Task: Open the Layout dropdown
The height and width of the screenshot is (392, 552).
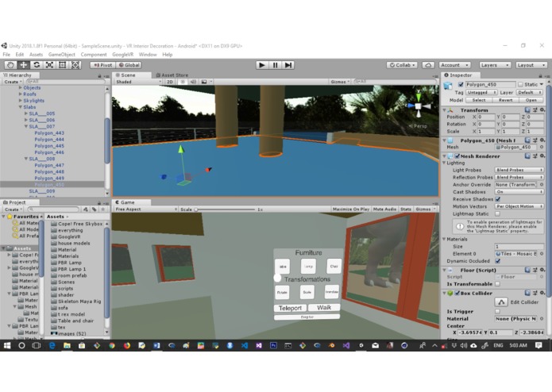Action: point(531,65)
